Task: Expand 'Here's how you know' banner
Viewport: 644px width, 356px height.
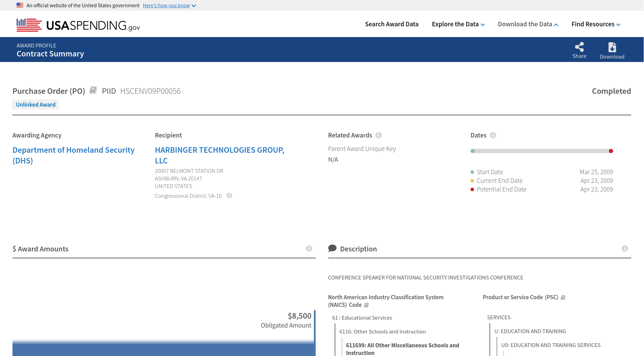Action: click(x=169, y=6)
